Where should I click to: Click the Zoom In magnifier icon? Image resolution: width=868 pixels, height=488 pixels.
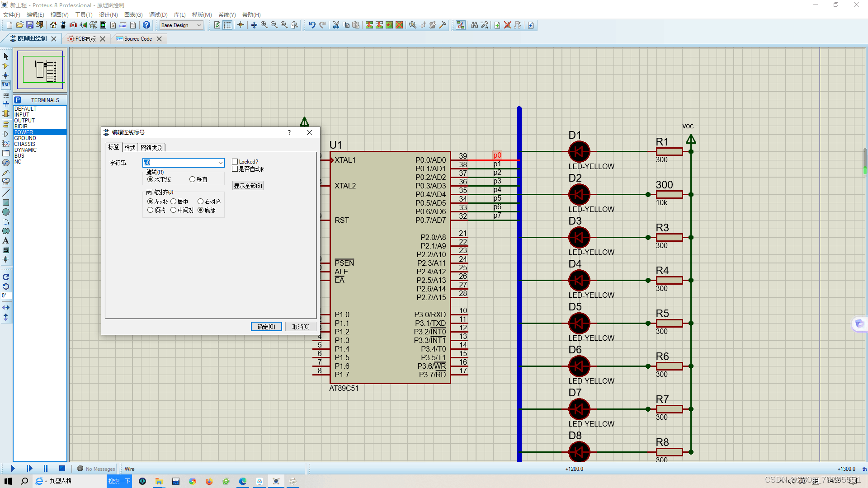coord(264,25)
